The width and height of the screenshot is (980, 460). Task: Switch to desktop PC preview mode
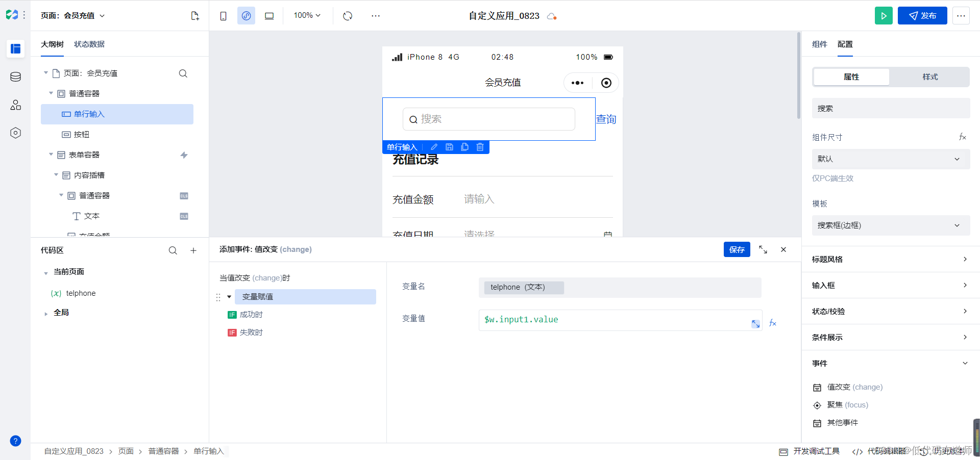(269, 16)
